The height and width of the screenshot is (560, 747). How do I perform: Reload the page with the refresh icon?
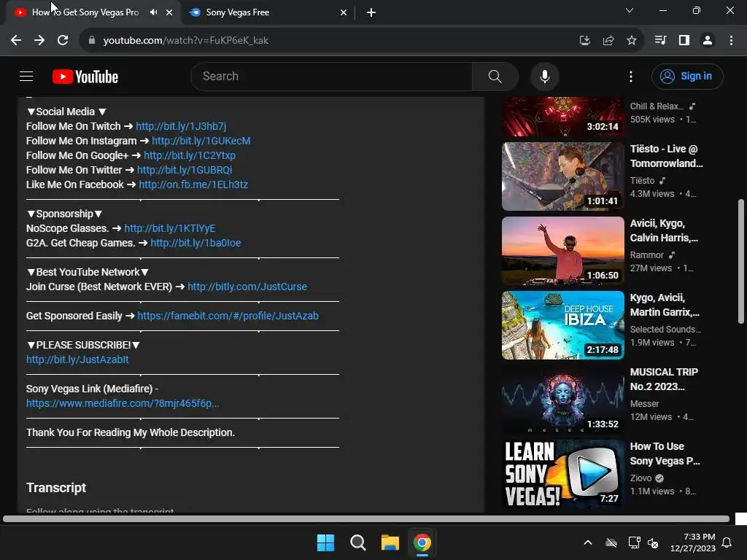[x=63, y=41]
